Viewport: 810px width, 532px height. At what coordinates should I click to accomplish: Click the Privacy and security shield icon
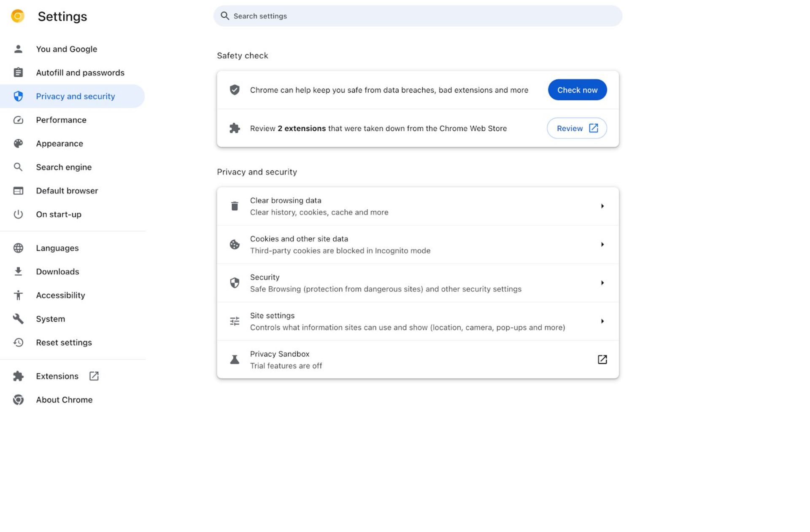17,96
